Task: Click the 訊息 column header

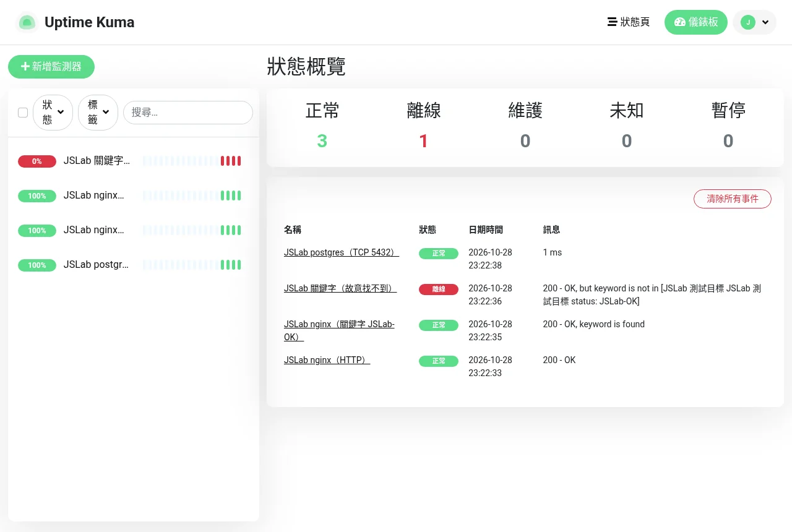Action: [x=551, y=230]
